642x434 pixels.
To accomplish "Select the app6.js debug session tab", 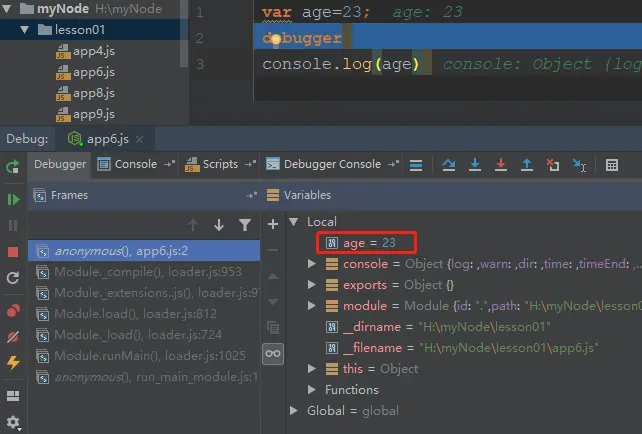I will click(106, 139).
